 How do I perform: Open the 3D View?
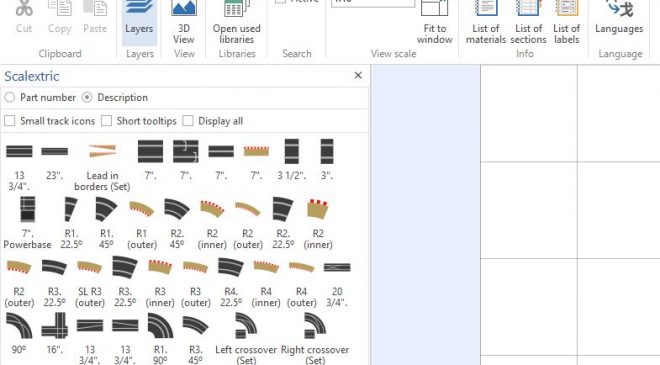[x=184, y=23]
